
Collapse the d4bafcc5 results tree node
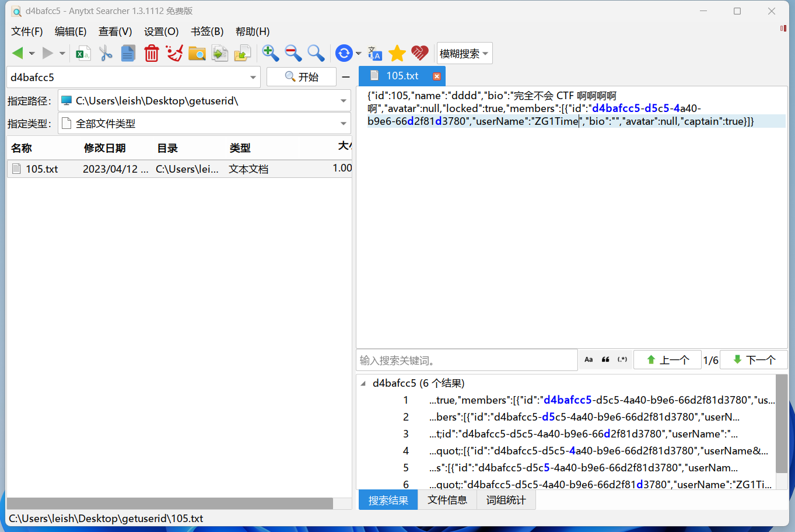point(363,383)
